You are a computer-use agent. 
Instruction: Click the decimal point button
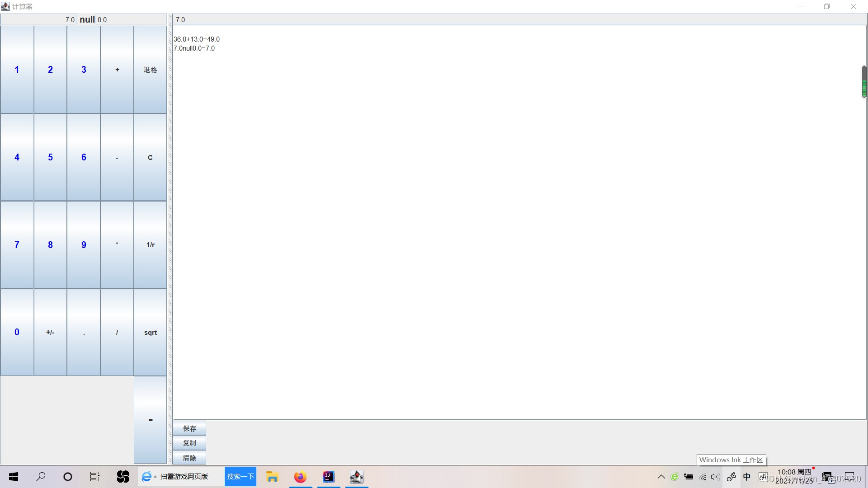[84, 332]
